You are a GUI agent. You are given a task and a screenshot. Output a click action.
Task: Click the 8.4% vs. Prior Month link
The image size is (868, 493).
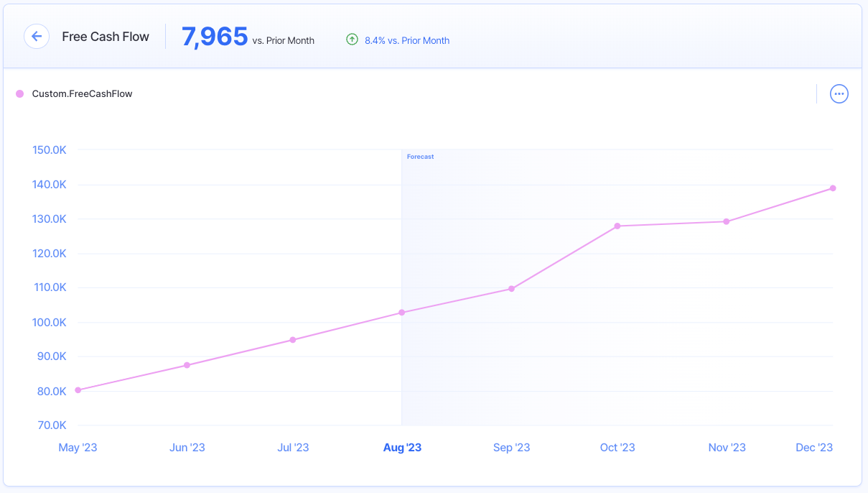[x=407, y=41]
